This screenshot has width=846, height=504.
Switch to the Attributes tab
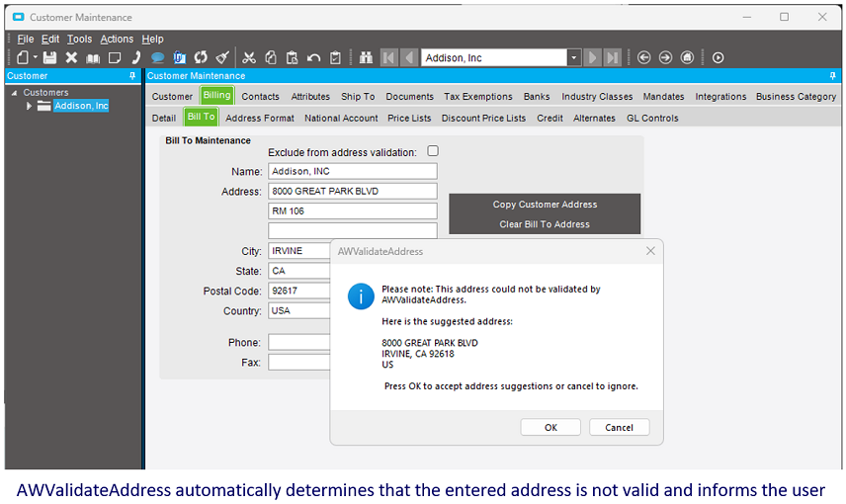click(x=310, y=97)
